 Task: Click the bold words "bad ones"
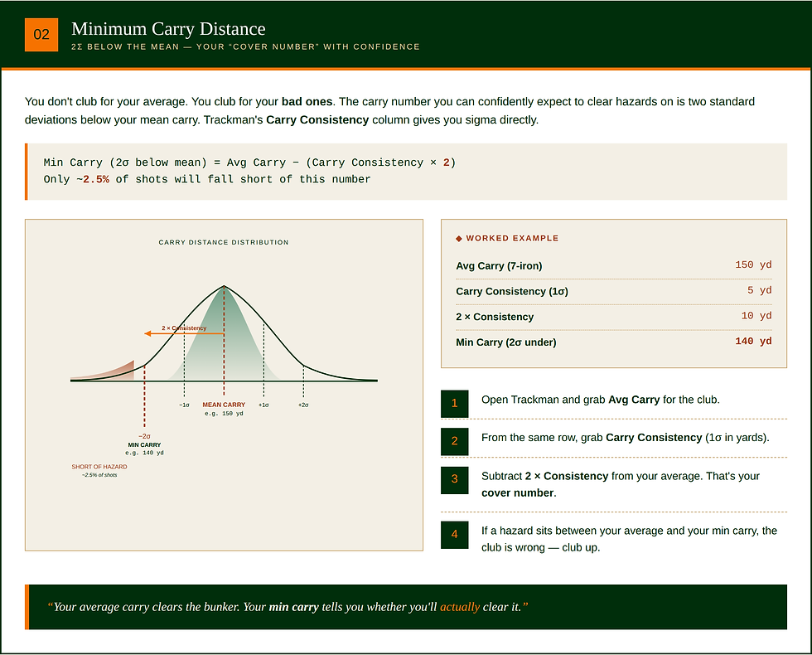tap(307, 101)
